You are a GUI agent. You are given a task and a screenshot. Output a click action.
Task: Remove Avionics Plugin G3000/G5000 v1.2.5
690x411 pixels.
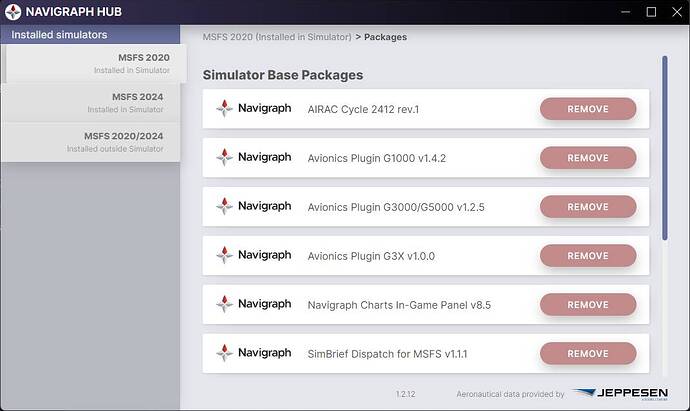pos(588,206)
